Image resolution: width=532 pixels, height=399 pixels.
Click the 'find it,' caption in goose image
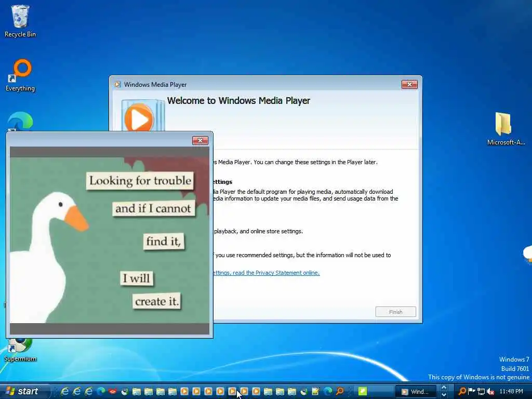tap(164, 241)
